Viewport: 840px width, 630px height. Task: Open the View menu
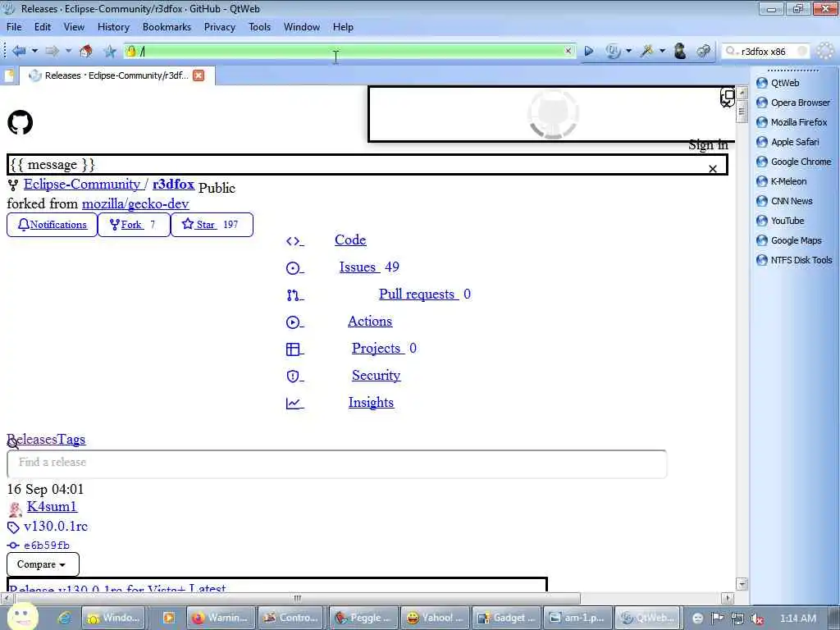[x=74, y=27]
